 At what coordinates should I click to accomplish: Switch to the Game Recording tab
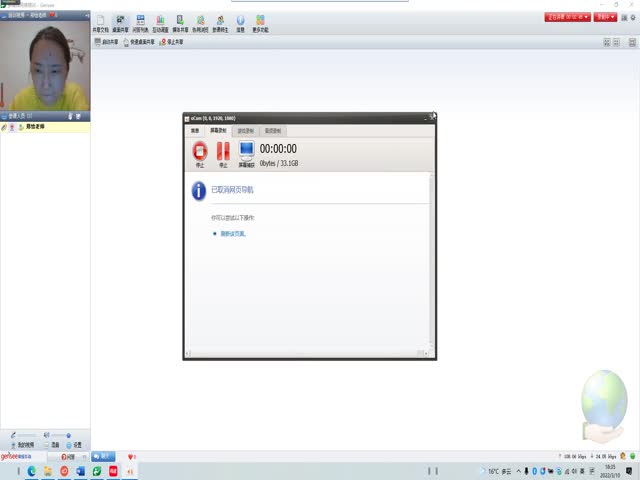click(245, 130)
